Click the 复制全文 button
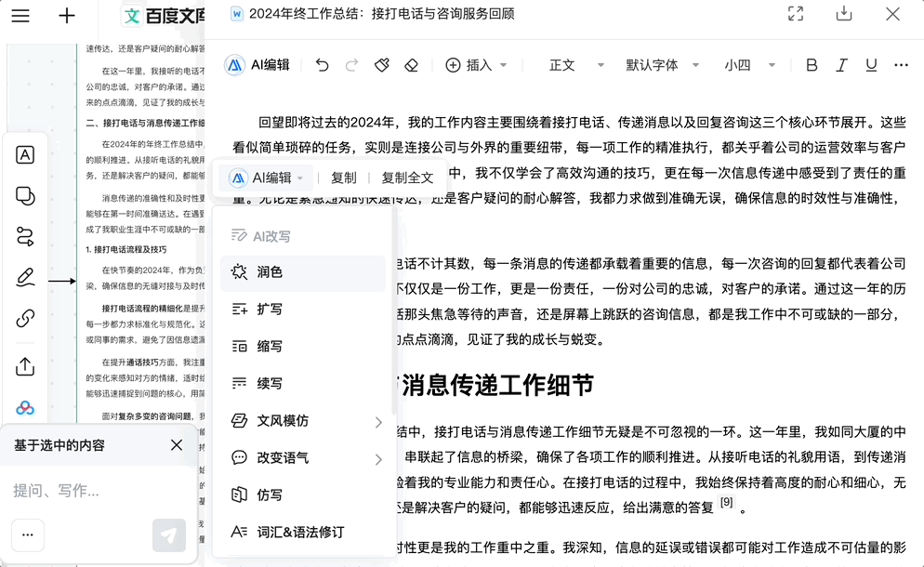The height and width of the screenshot is (567, 924). point(408,177)
